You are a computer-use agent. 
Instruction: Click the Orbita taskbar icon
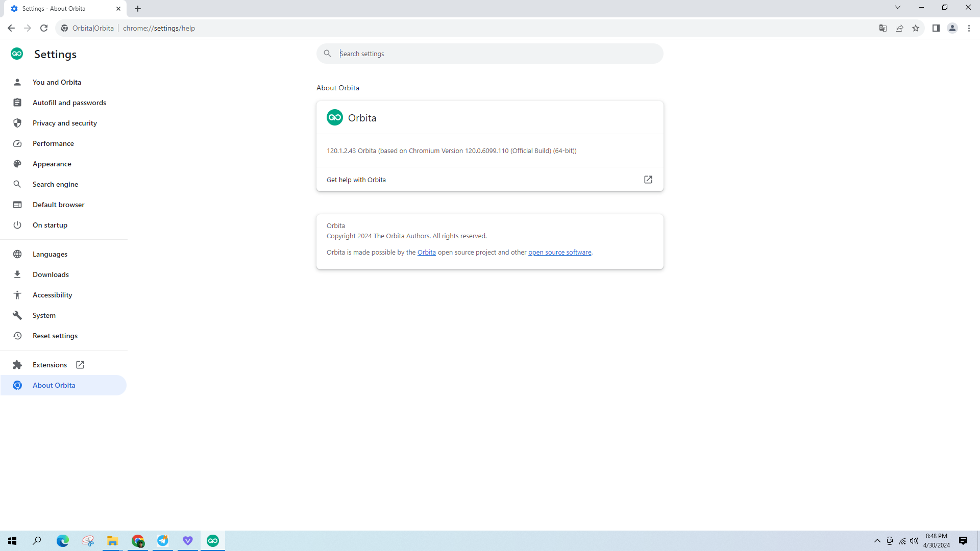pyautogui.click(x=213, y=541)
